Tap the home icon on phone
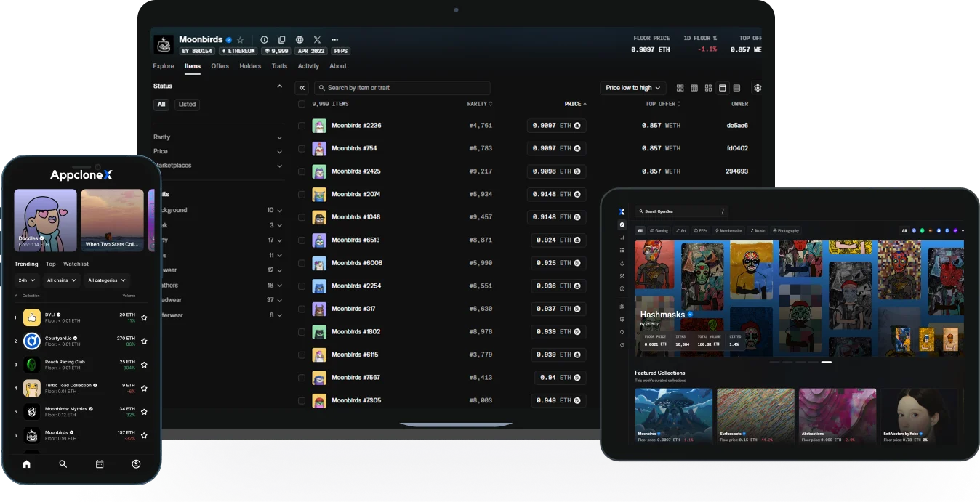Screen dimensions: 980x502 point(27,463)
